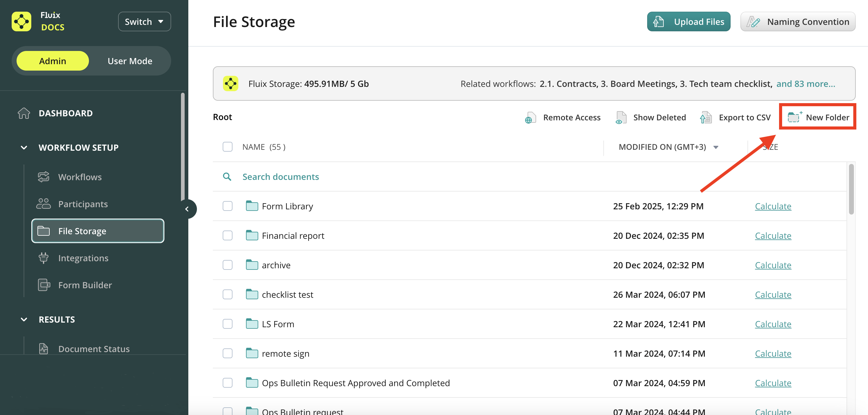
Task: Click Calculate link for archive folder
Action: tap(773, 265)
